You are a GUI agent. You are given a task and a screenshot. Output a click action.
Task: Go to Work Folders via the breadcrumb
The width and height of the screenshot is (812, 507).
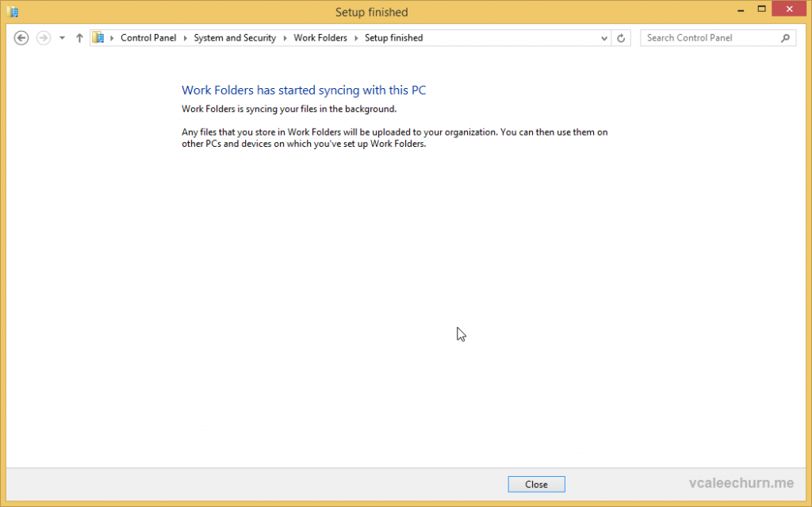[x=320, y=37]
